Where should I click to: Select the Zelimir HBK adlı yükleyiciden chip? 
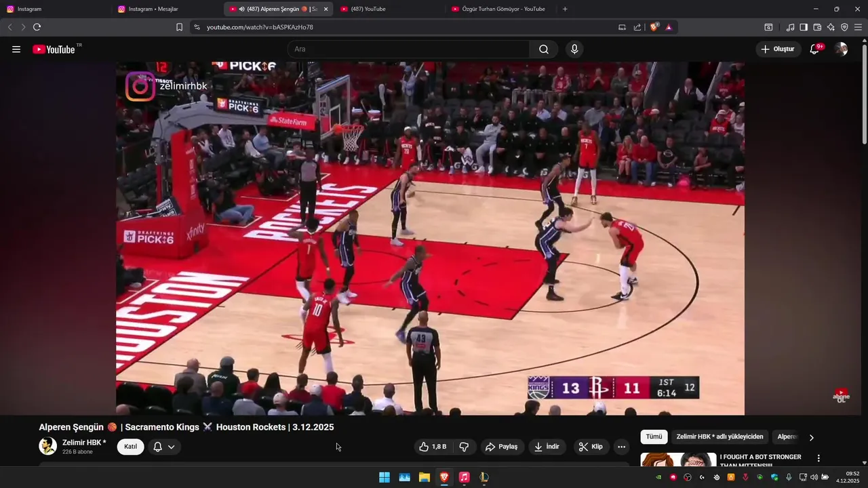point(719,436)
